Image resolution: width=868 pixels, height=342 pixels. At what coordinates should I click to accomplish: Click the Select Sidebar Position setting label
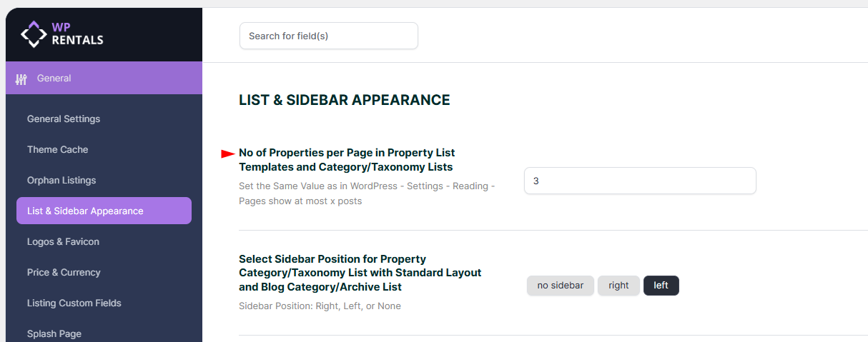(360, 273)
